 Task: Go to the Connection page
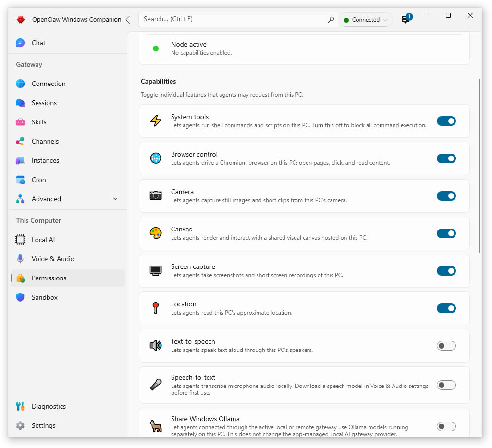pyautogui.click(x=68, y=84)
